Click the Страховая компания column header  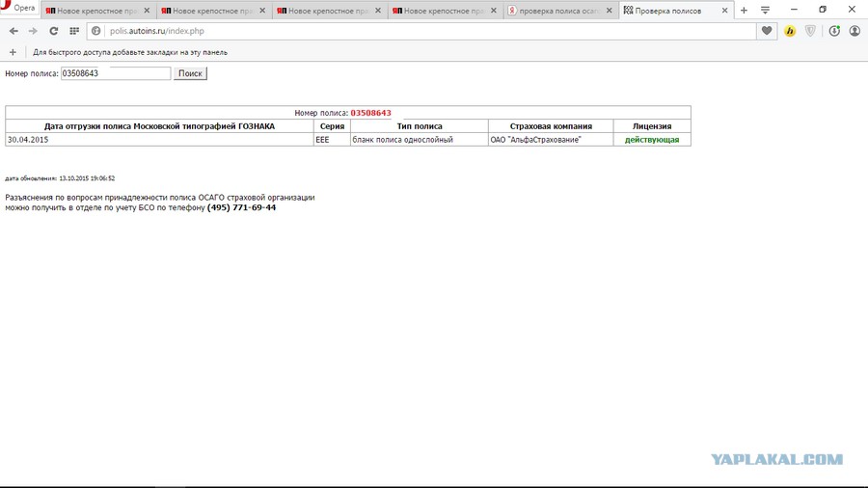click(x=551, y=126)
